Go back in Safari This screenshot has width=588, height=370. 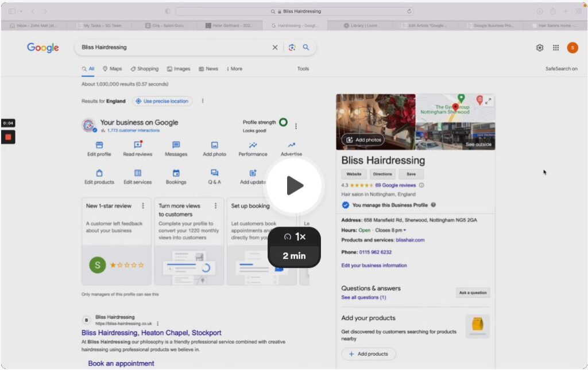(x=33, y=11)
